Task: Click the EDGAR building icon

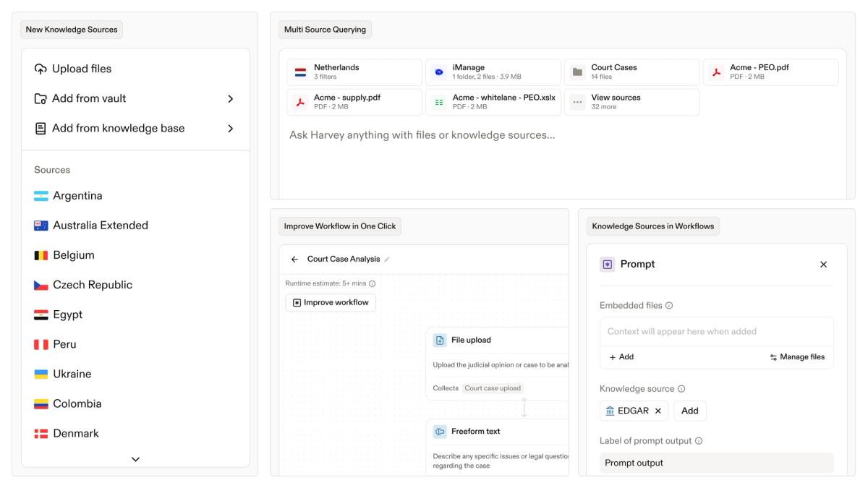Action: (610, 411)
